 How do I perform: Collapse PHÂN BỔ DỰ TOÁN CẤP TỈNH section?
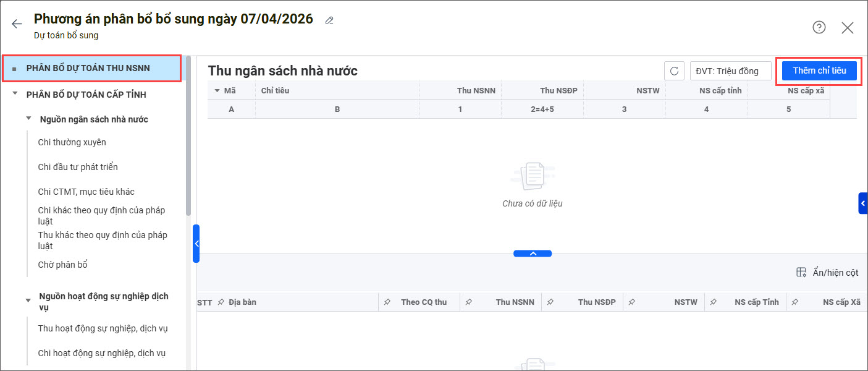15,95
